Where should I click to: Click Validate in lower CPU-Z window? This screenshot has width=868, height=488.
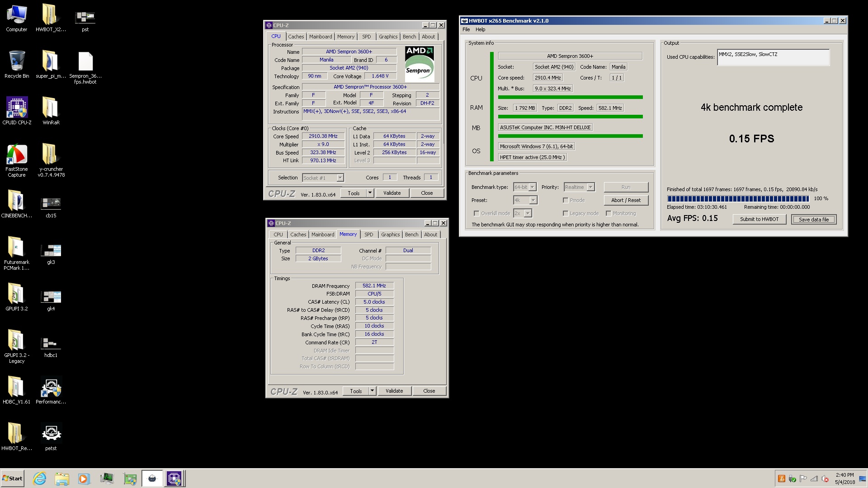click(394, 391)
